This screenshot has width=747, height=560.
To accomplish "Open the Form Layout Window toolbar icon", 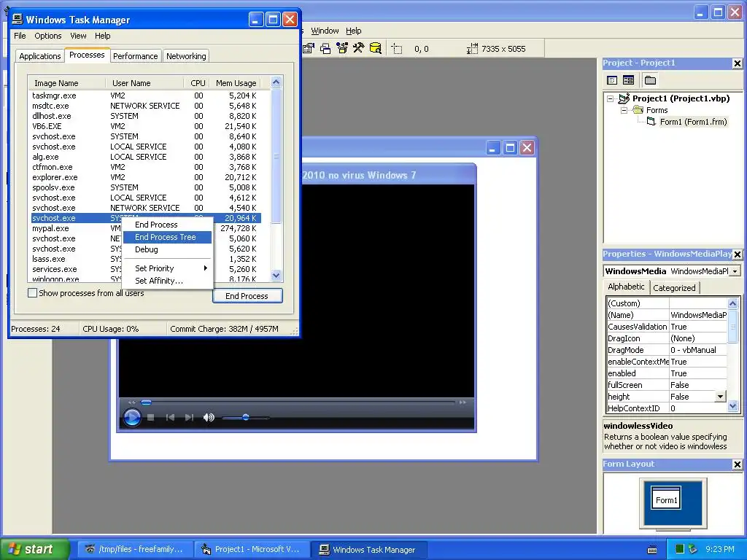I will click(325, 49).
